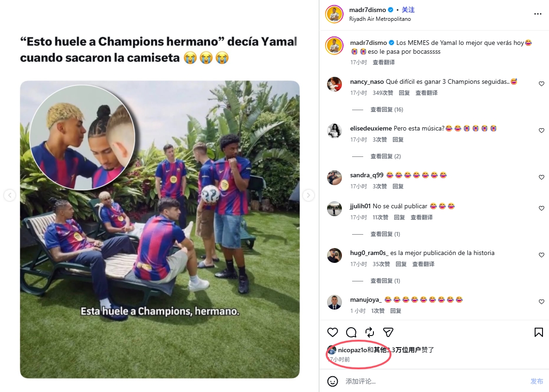549x392 pixels.
Task: Click 回复 to reply to sandra_q99
Action: click(x=398, y=187)
